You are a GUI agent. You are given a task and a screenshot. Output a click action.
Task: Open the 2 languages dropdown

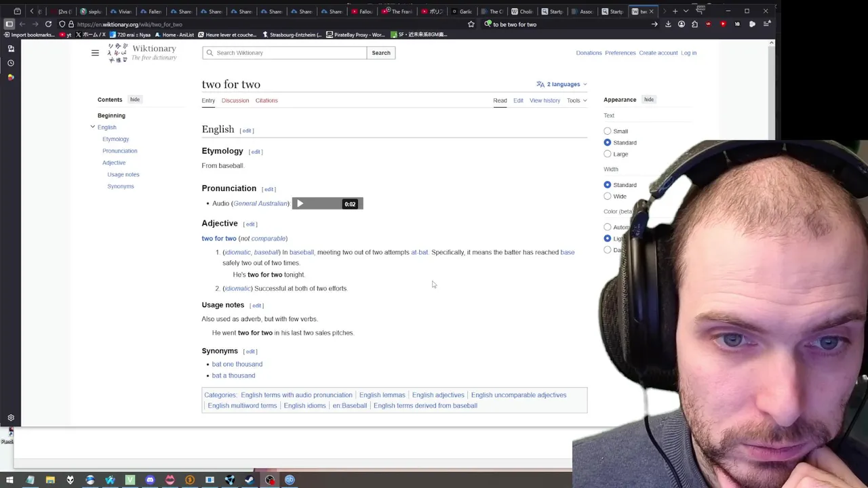tap(562, 84)
